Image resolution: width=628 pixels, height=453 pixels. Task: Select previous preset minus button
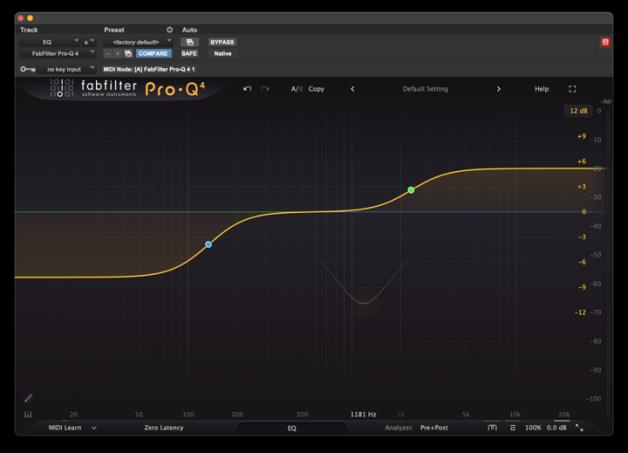coord(108,53)
